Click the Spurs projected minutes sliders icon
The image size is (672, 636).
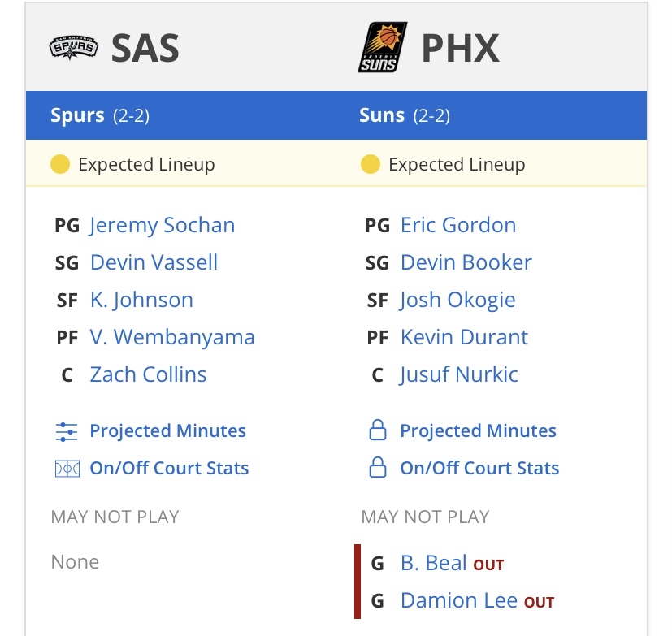click(67, 431)
